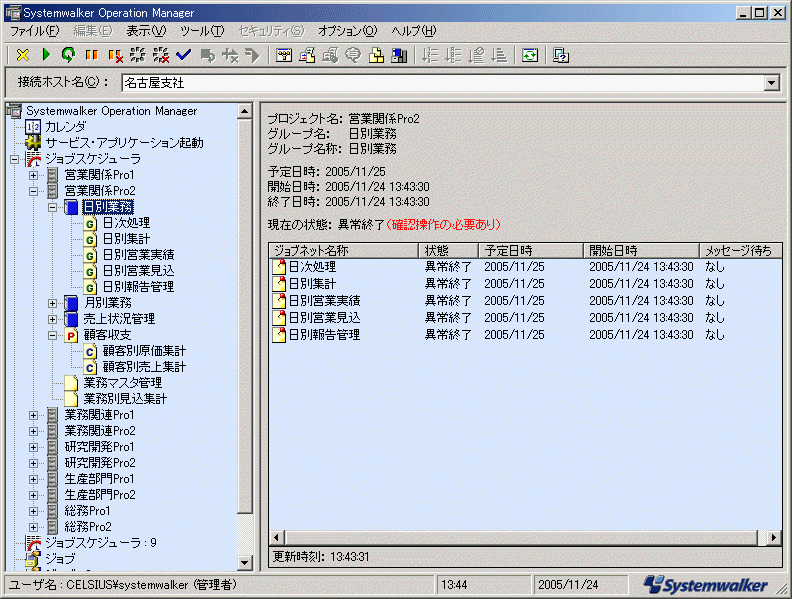This screenshot has width=792, height=599.
Task: Click the tree vertical scrollbar thumb
Action: pos(244,316)
